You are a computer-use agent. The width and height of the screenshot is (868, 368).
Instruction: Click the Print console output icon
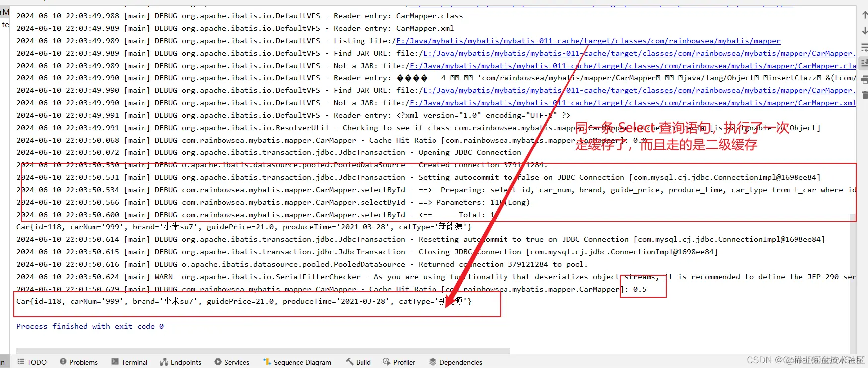point(864,79)
